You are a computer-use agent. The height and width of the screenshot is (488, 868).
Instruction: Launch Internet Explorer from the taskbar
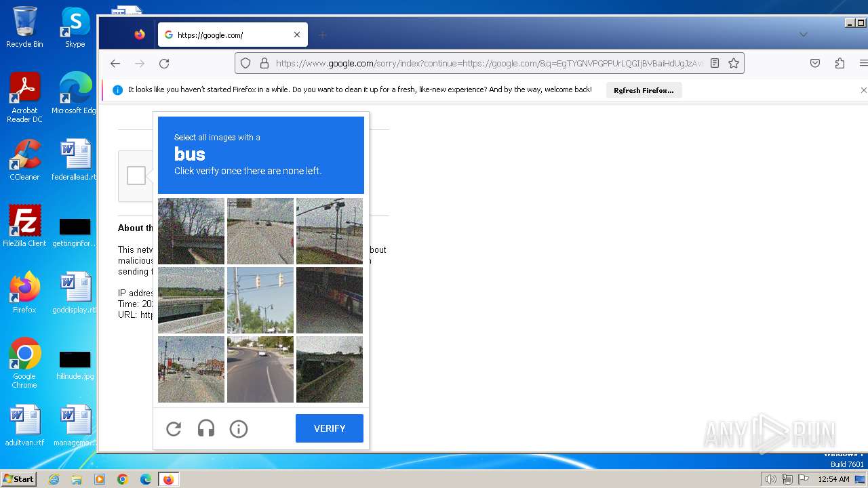pos(54,479)
